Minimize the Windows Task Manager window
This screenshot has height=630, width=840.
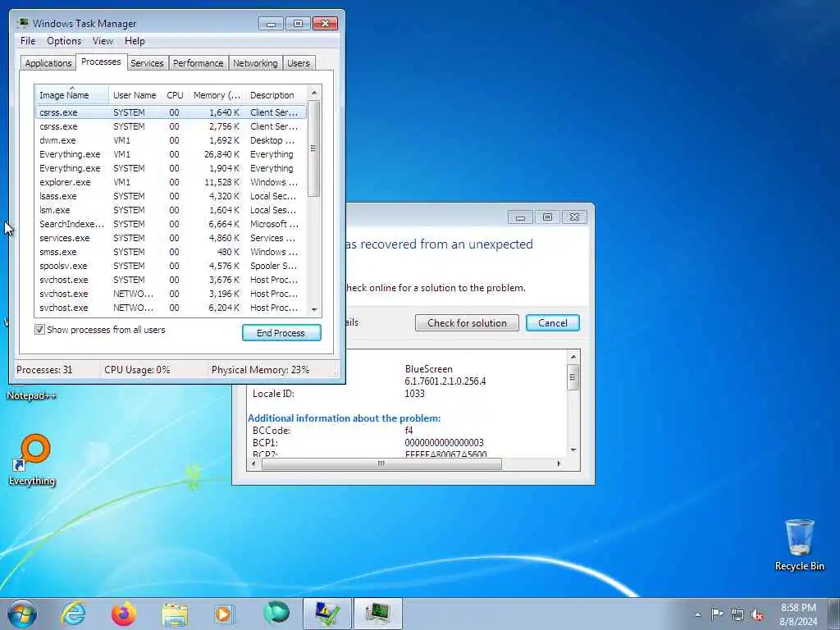[271, 24]
